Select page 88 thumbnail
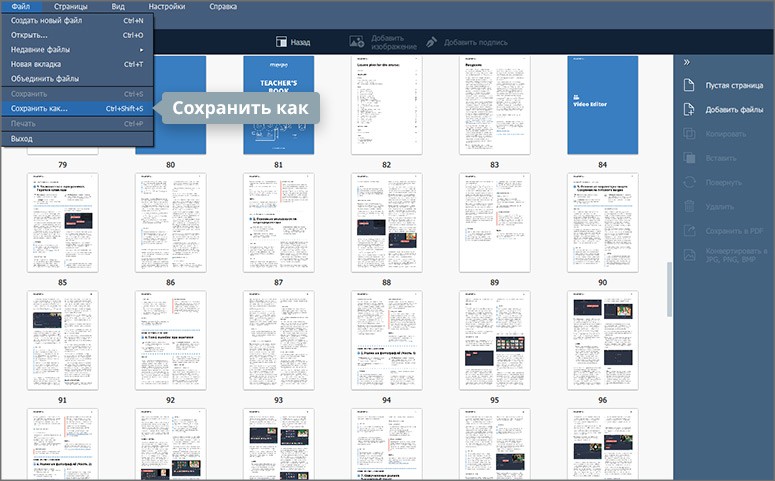Viewport: 775px width, 481px height. point(387,222)
